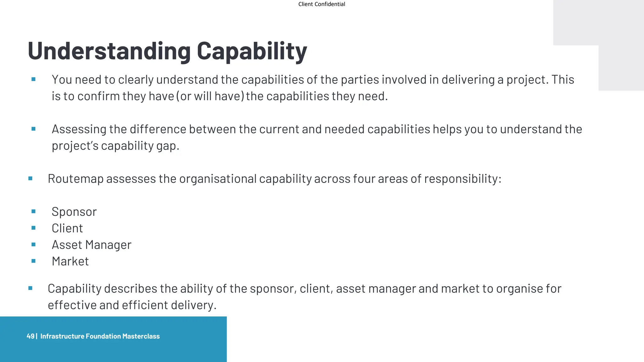This screenshot has height=362, width=644.
Task: Click the blue bullet marker beside Market
Action: click(x=34, y=261)
